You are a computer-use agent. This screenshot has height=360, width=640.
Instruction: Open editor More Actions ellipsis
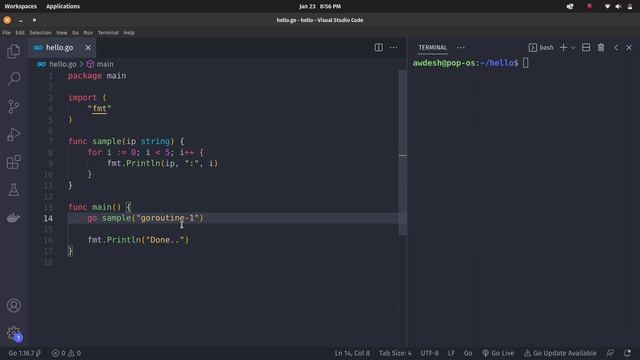coord(393,47)
